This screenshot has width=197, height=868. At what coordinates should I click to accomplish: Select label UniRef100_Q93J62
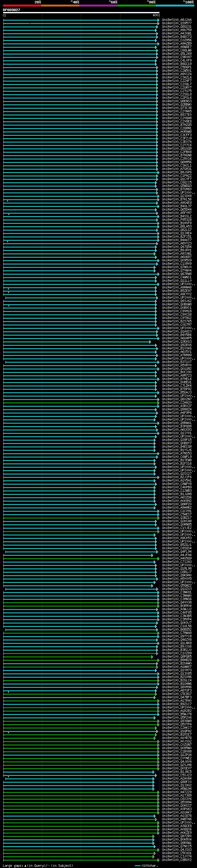(177, 301)
